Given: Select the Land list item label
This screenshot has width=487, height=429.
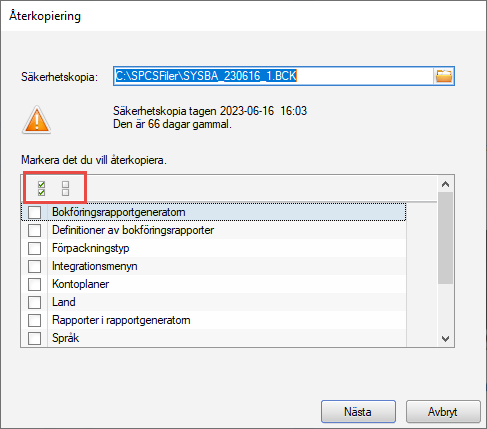Looking at the screenshot, I should tap(64, 302).
